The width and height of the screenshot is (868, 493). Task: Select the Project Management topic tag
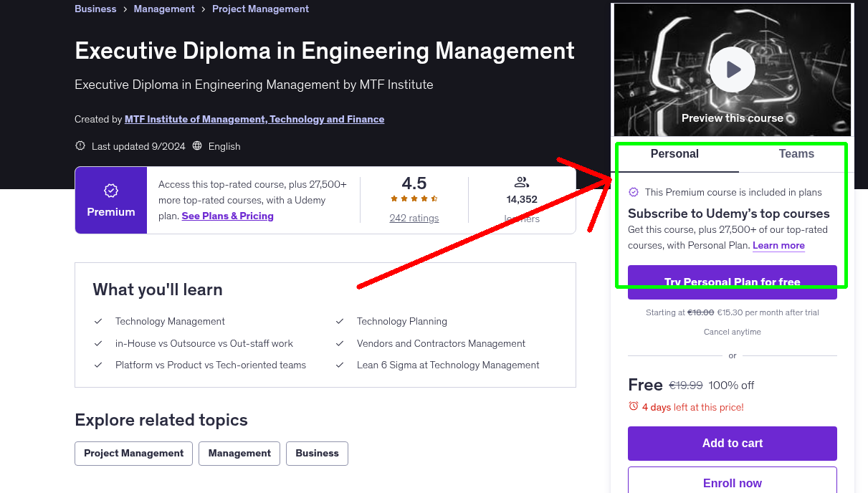tap(134, 454)
